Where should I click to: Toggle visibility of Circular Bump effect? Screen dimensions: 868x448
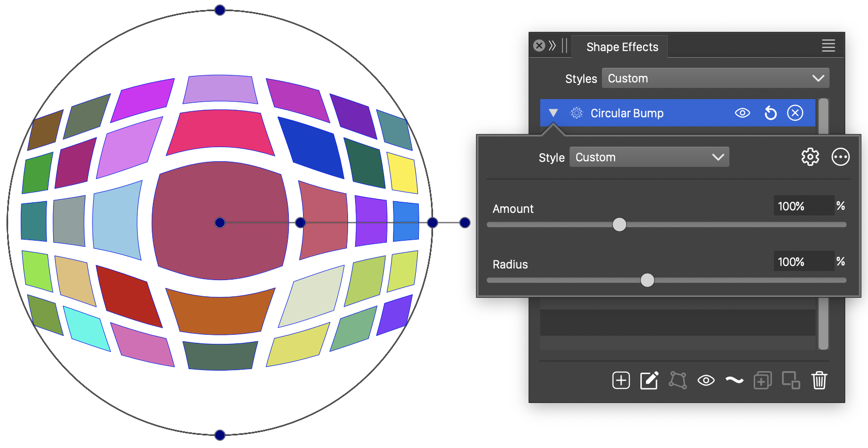tap(742, 113)
